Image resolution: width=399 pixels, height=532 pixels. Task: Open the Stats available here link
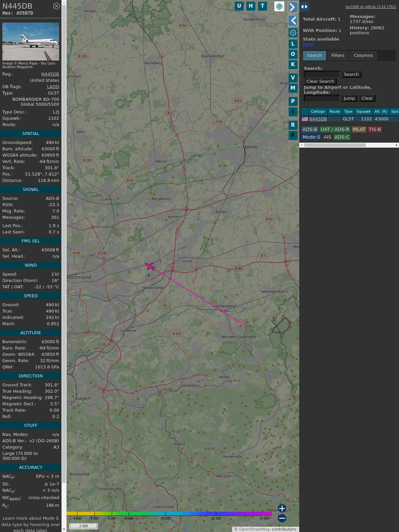tap(308, 44)
